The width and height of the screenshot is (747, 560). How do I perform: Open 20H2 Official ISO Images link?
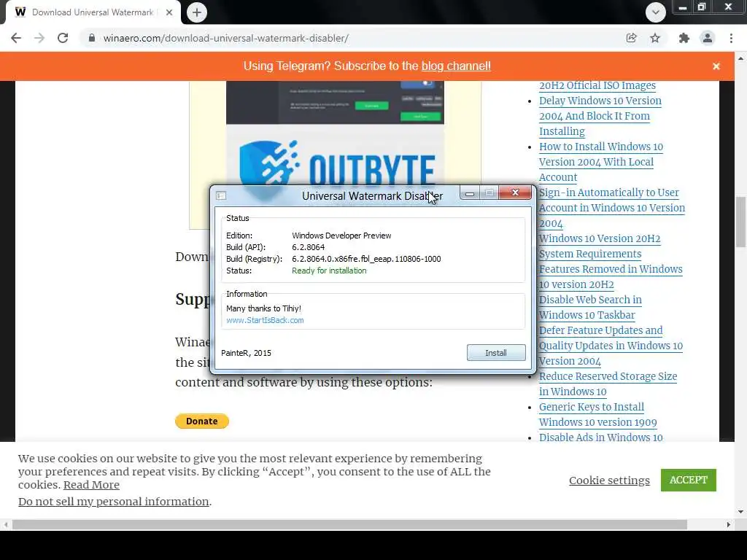click(597, 85)
